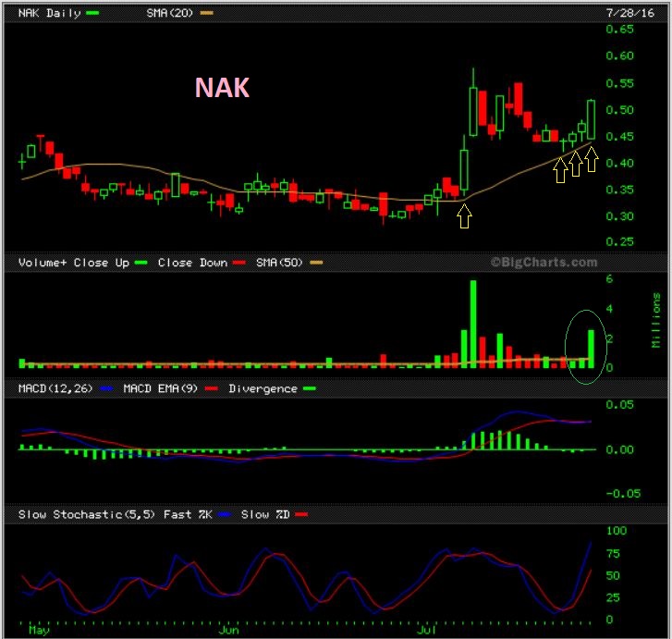Image resolution: width=672 pixels, height=639 pixels.
Task: Click the 0.45 price axis label
Action: pos(619,136)
